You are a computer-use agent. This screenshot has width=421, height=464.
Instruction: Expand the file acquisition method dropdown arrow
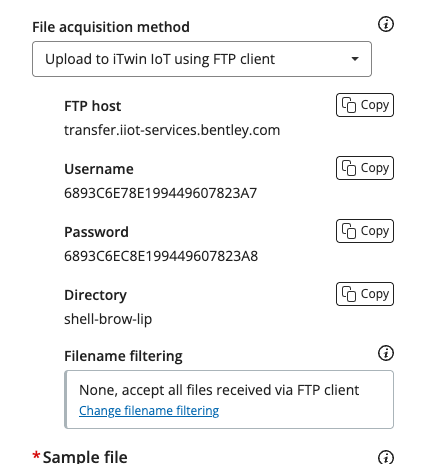(x=355, y=59)
